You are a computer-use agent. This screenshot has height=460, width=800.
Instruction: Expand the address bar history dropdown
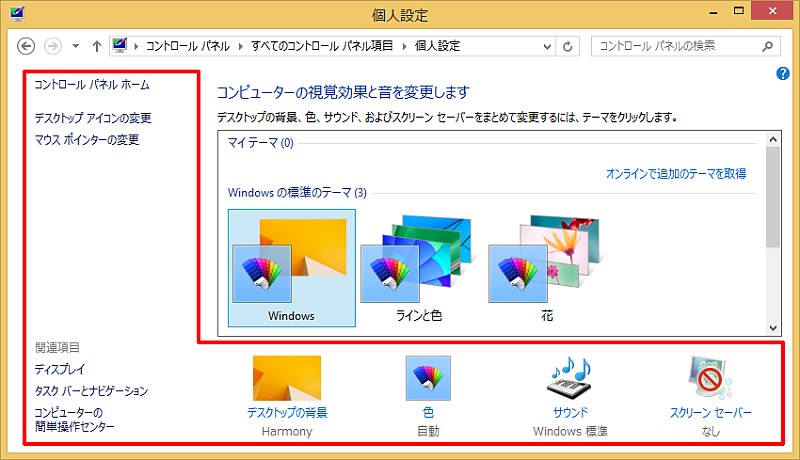[x=547, y=47]
